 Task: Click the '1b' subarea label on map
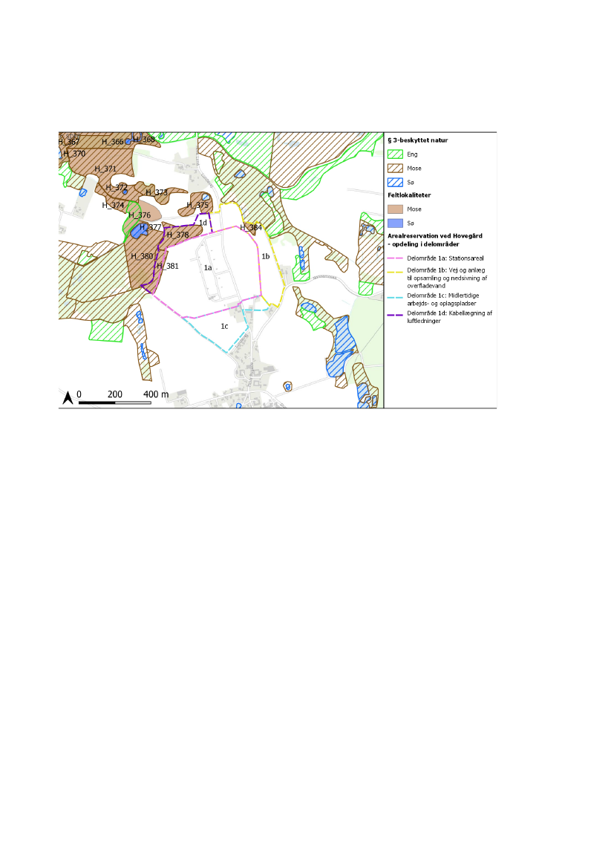pyautogui.click(x=266, y=256)
